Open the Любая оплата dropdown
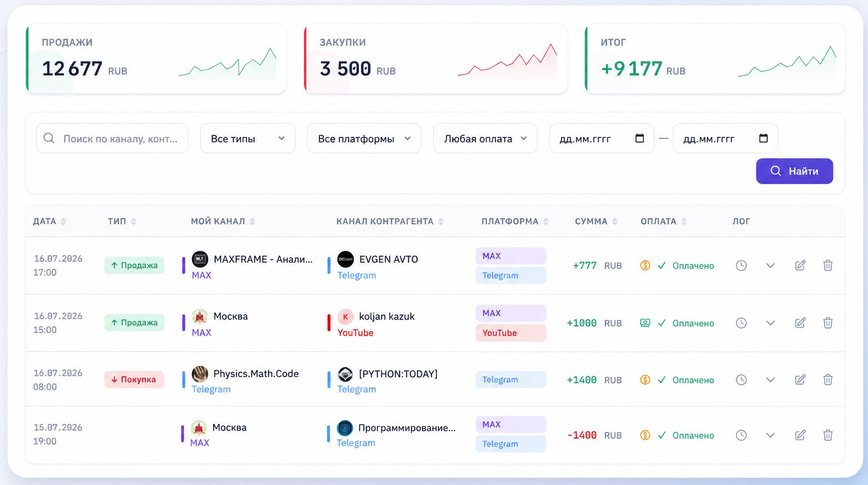 [485, 138]
